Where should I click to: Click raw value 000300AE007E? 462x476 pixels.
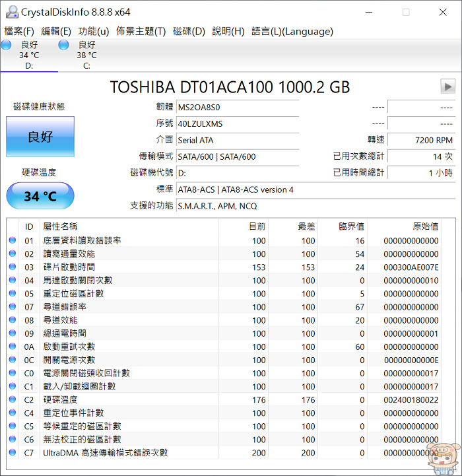tap(411, 267)
